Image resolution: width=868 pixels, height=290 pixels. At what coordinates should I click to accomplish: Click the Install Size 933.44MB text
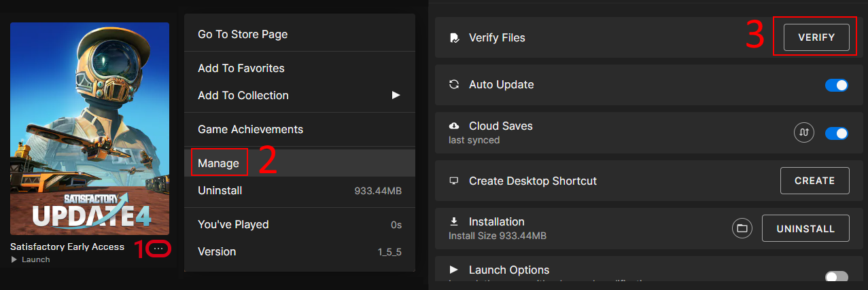(498, 236)
